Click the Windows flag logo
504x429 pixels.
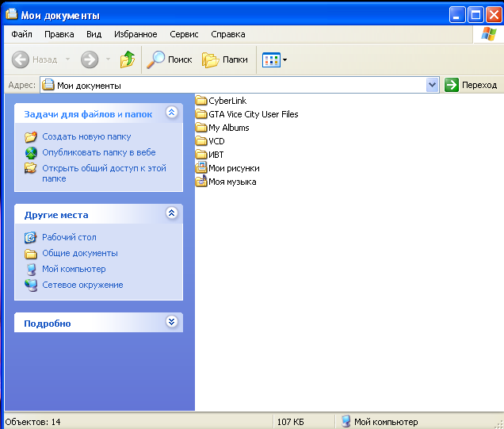pos(489,34)
